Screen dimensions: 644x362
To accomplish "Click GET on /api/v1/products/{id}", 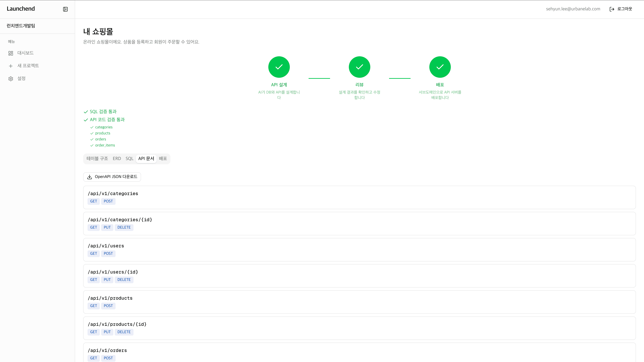I will (94, 332).
